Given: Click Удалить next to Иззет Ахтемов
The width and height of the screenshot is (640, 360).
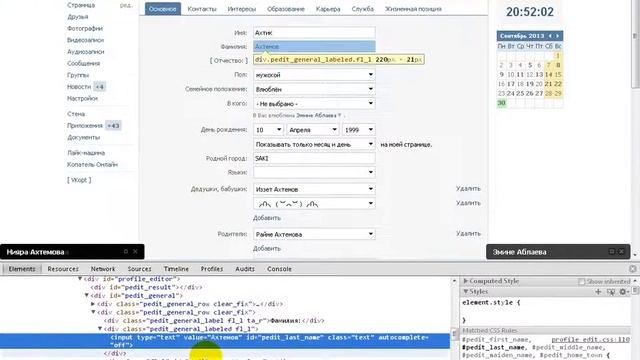Looking at the screenshot, I should pos(468,189).
